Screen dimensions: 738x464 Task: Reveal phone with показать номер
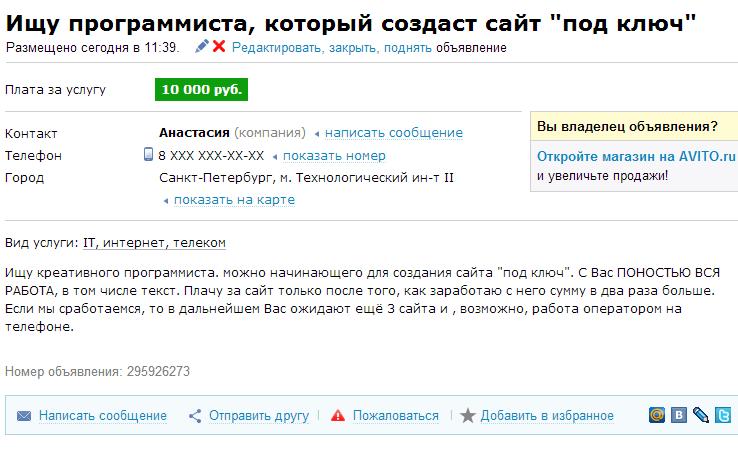tap(334, 156)
